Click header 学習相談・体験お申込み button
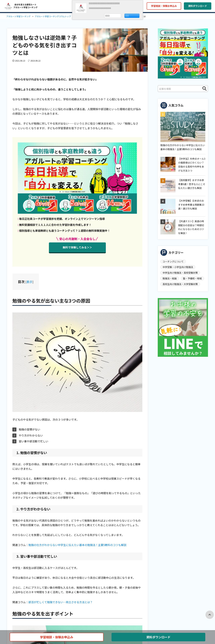The height and width of the screenshot is (644, 215). pos(164,6)
